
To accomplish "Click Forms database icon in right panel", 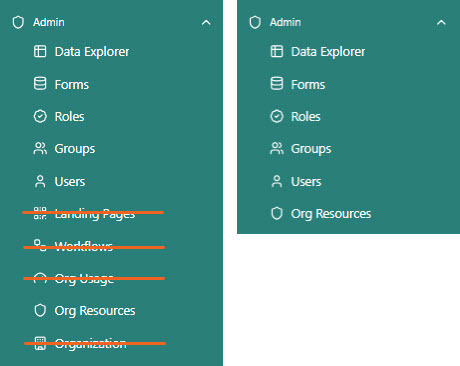I will tap(277, 84).
